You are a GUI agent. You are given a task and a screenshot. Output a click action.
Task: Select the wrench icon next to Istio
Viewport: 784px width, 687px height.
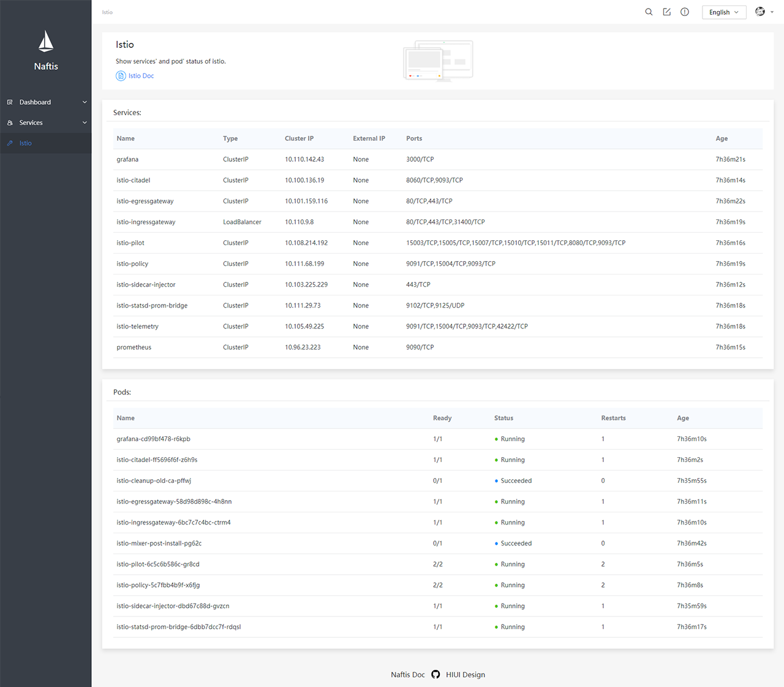click(x=10, y=143)
